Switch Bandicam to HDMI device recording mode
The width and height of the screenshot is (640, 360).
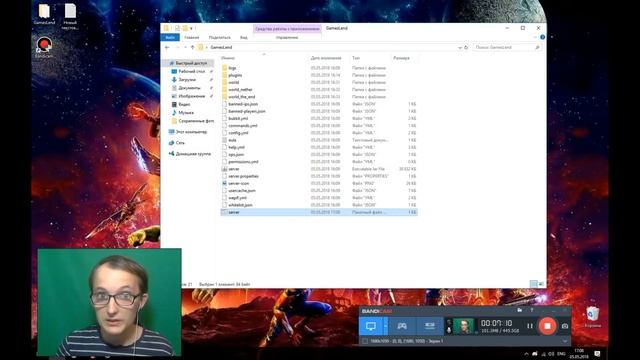tap(430, 326)
